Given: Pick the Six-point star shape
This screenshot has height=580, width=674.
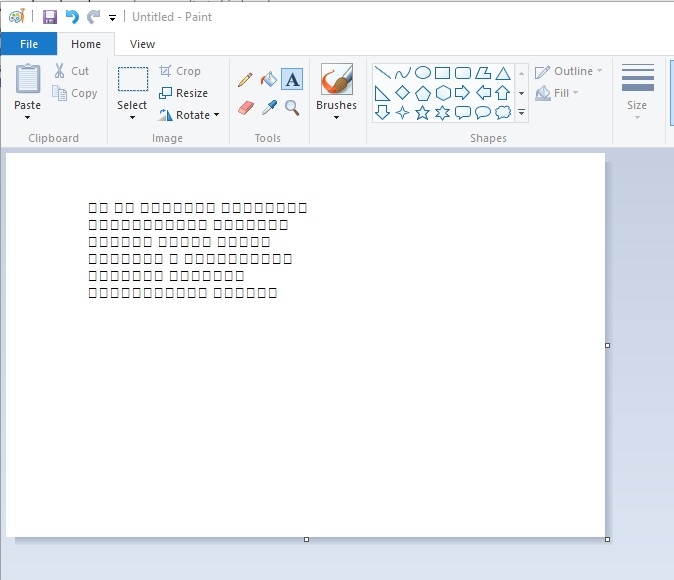Looking at the screenshot, I should (x=442, y=113).
